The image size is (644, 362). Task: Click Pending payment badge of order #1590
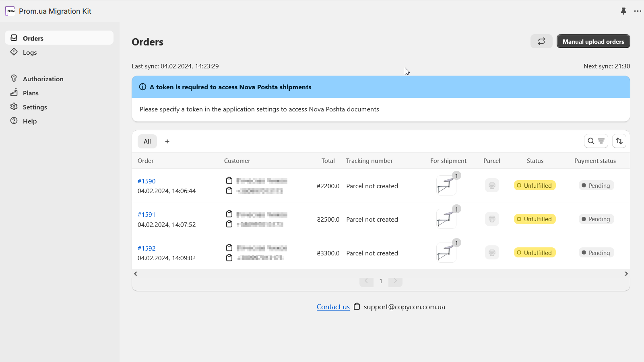point(596,185)
